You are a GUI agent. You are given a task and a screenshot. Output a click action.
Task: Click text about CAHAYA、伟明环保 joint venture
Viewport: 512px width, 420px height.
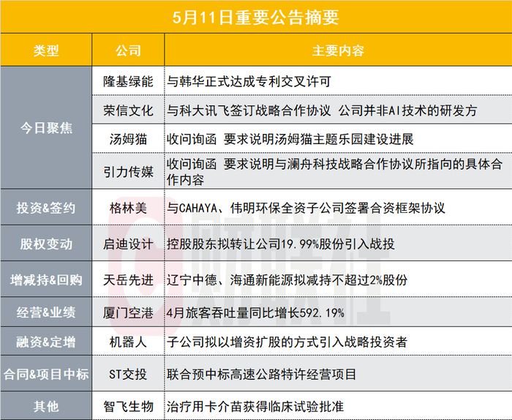click(306, 208)
